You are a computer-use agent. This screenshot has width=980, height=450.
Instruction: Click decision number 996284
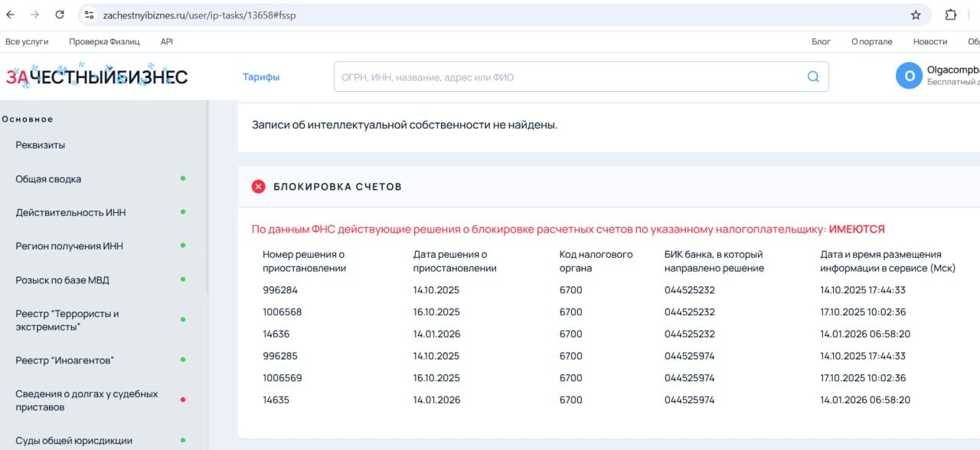pos(280,290)
